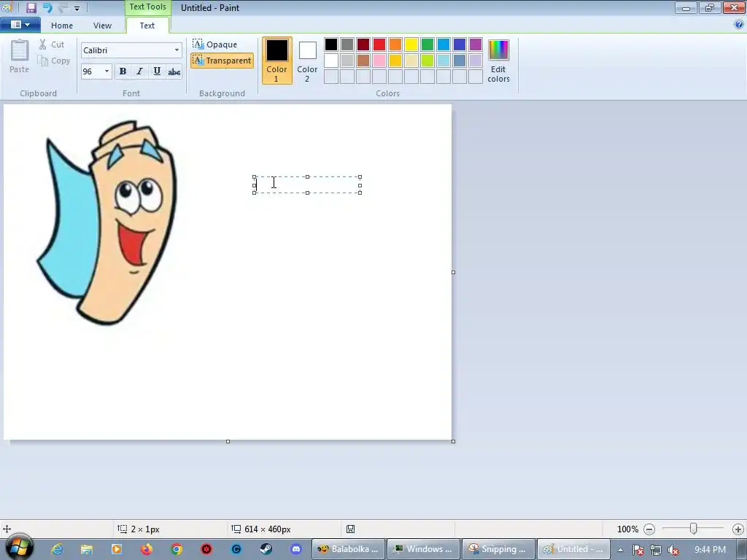
Task: Toggle Italic text formatting
Action: tap(139, 71)
